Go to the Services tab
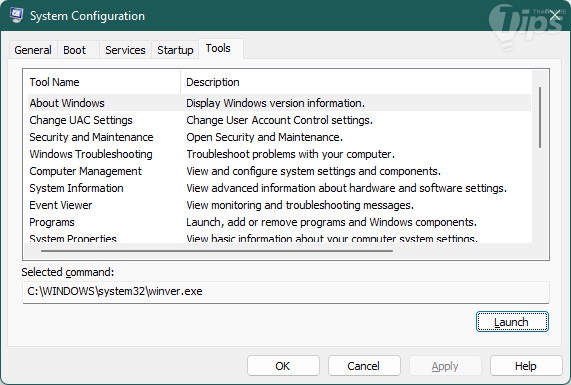This screenshot has height=385, width=571. [125, 50]
